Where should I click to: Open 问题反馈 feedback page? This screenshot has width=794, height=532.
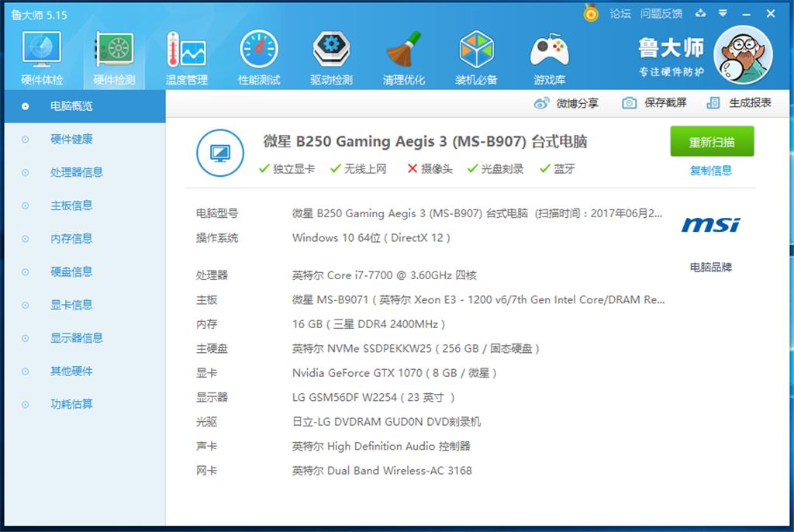point(663,13)
